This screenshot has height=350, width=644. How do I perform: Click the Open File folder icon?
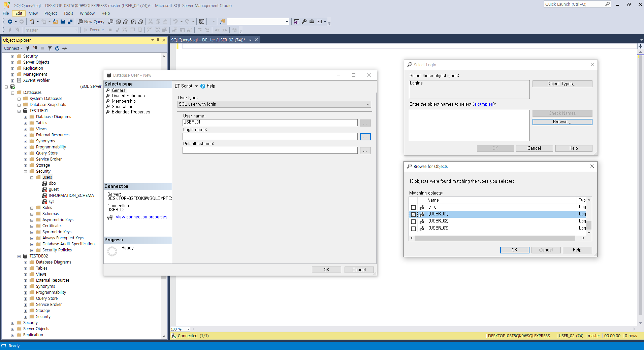coord(55,22)
